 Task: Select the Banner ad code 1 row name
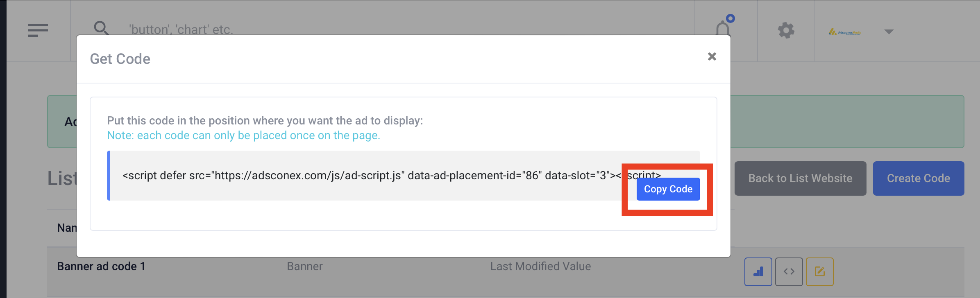(101, 266)
